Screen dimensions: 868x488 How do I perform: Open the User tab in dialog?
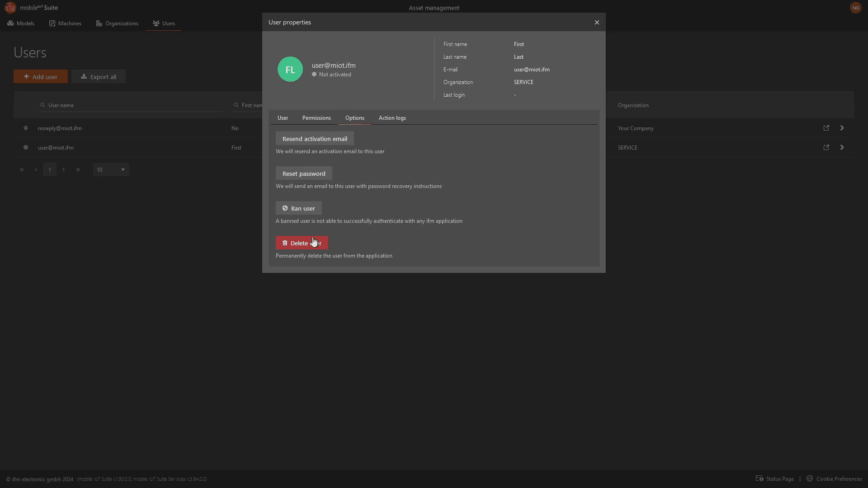[283, 118]
